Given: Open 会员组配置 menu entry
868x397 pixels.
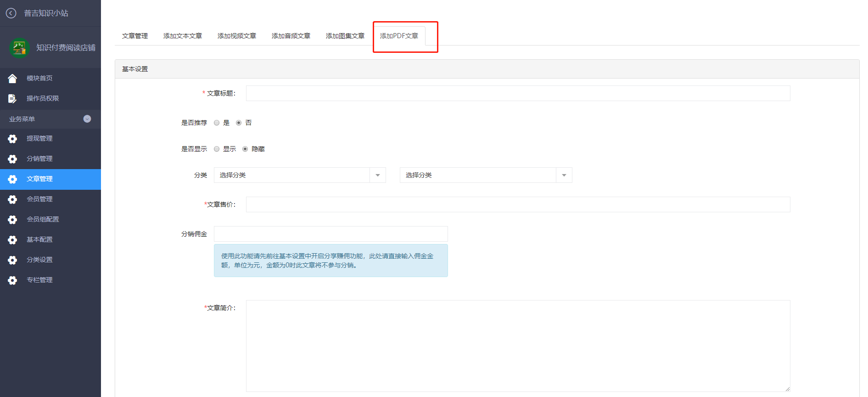Looking at the screenshot, I should [x=50, y=219].
